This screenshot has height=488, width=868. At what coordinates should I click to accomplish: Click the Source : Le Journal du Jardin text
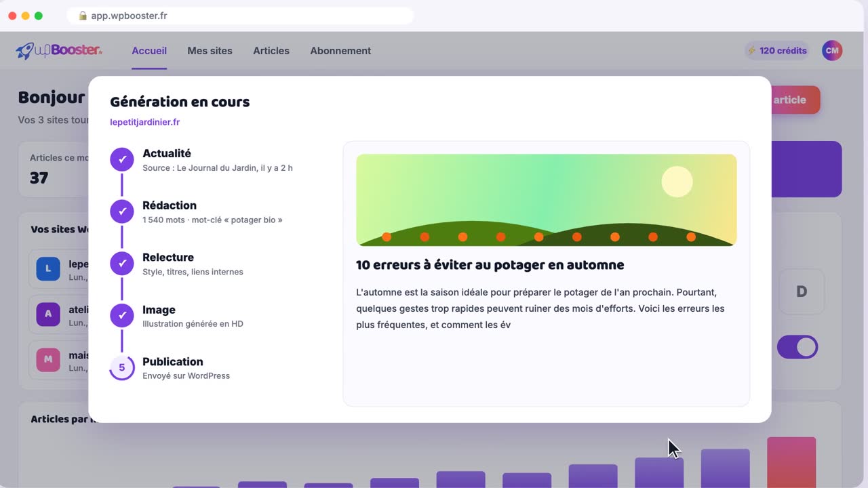pyautogui.click(x=218, y=168)
